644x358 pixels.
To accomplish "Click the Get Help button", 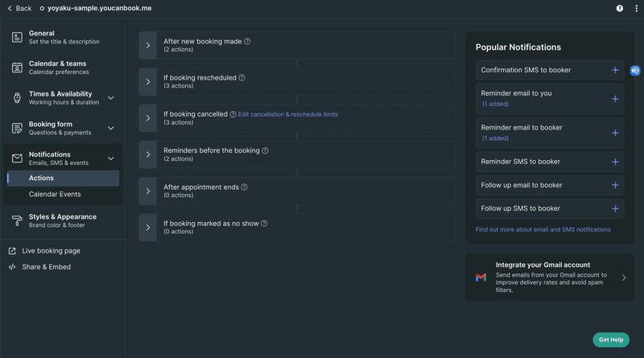I will (611, 339).
